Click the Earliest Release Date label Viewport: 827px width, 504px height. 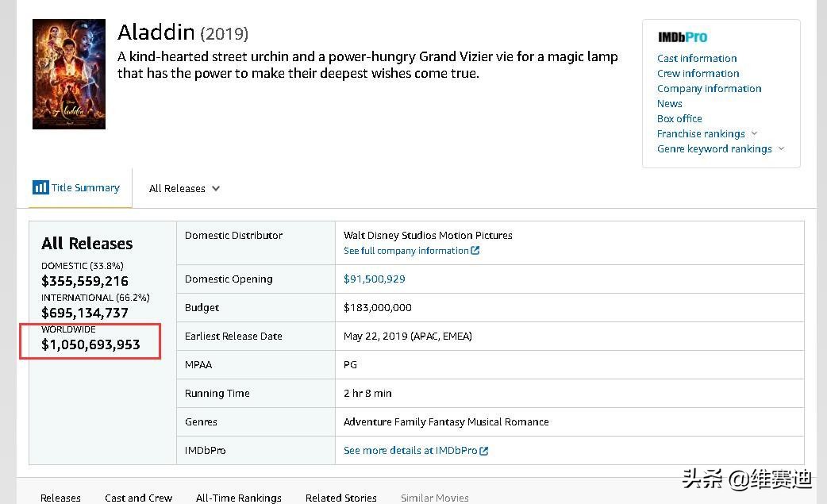(233, 337)
